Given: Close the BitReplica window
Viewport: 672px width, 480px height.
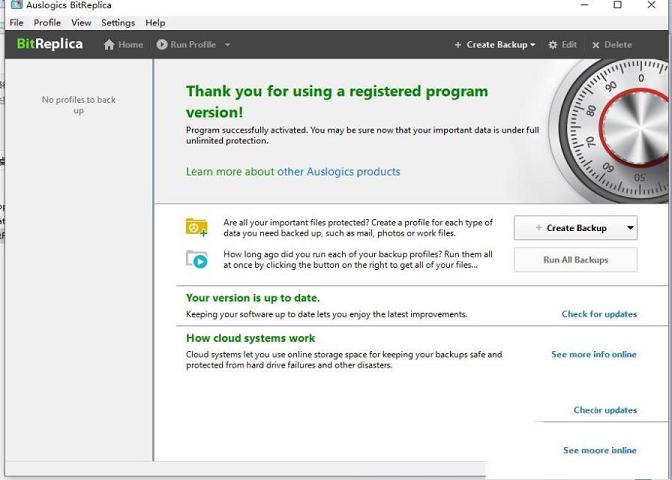Looking at the screenshot, I should pyautogui.click(x=651, y=5).
